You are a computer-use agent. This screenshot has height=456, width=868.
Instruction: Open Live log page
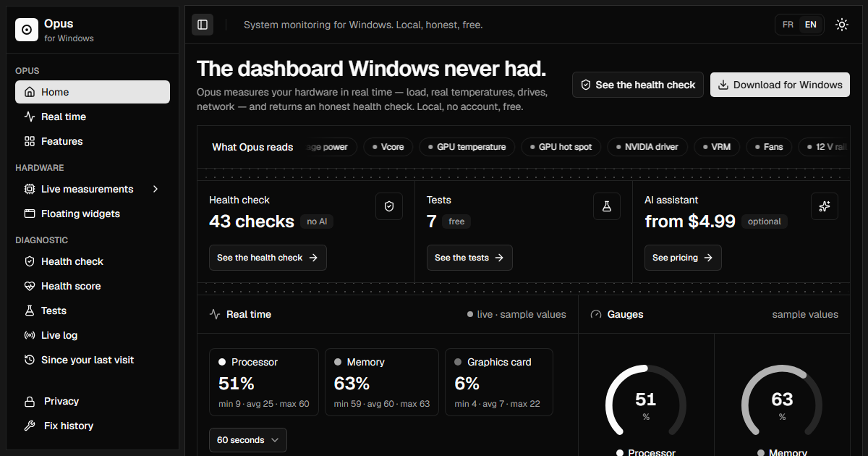[x=93, y=335]
